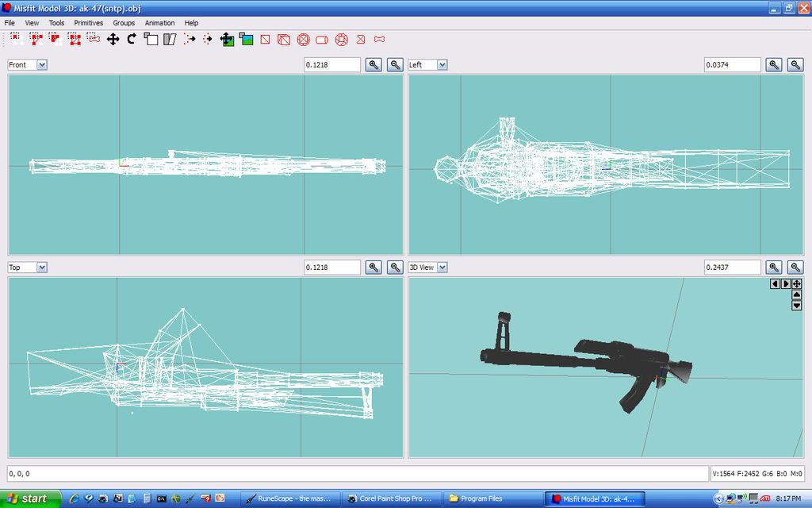Click the left-arrow rotate button in 3D View

click(776, 283)
